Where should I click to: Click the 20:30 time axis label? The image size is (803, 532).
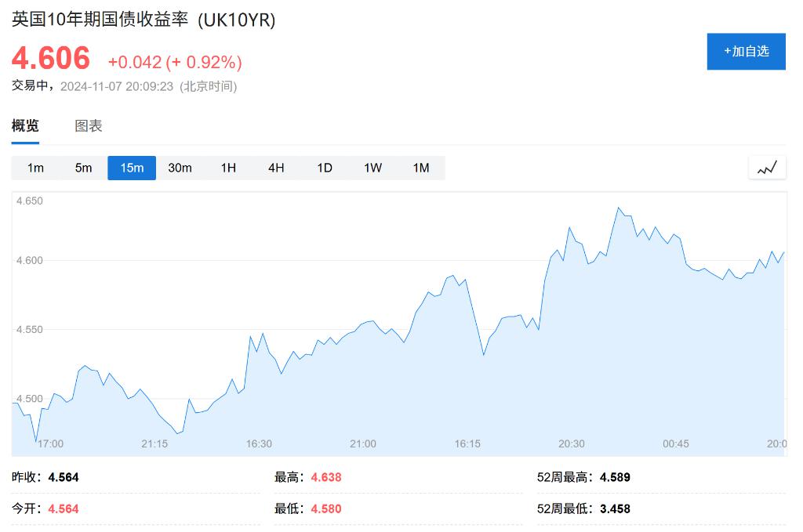coord(571,443)
